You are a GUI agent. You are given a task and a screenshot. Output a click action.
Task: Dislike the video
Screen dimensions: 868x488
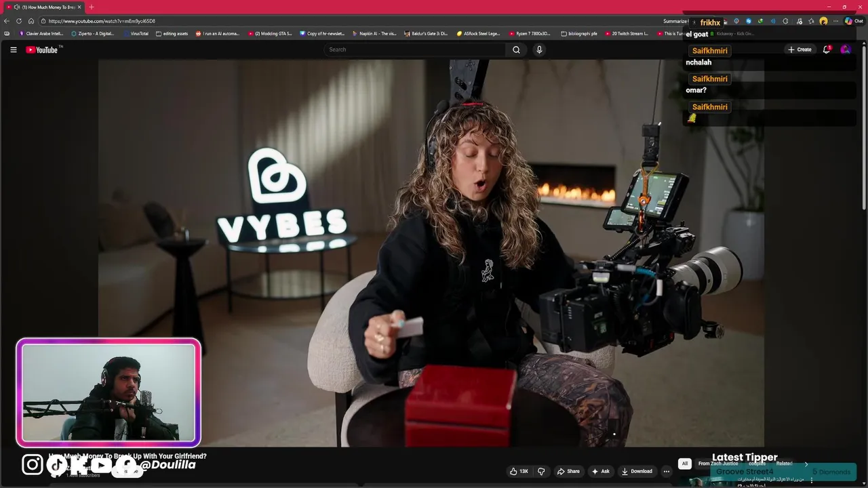541,471
